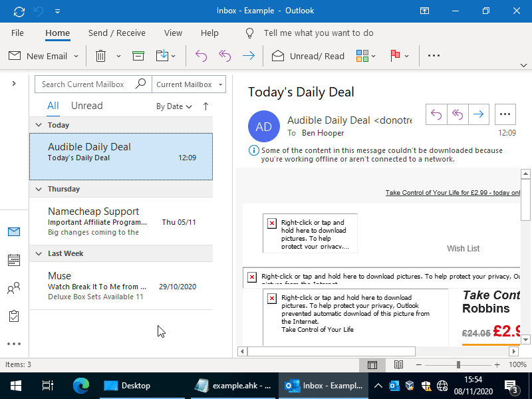Open the Help ribbon tab
Viewport: 532px width, 399px height.
209,33
